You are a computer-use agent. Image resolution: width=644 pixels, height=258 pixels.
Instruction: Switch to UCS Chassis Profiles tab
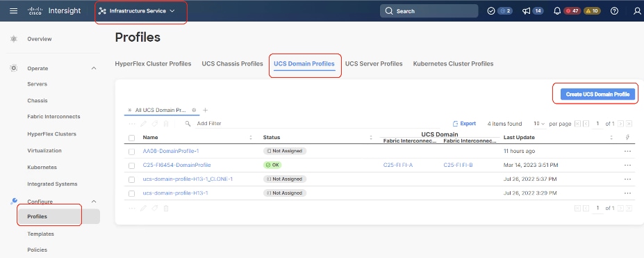pos(233,64)
